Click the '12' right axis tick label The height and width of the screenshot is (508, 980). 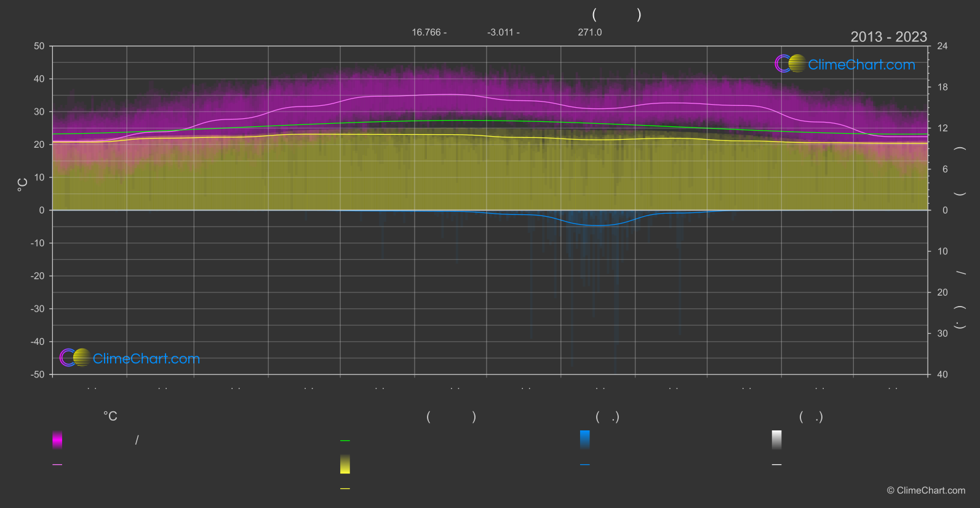942,128
